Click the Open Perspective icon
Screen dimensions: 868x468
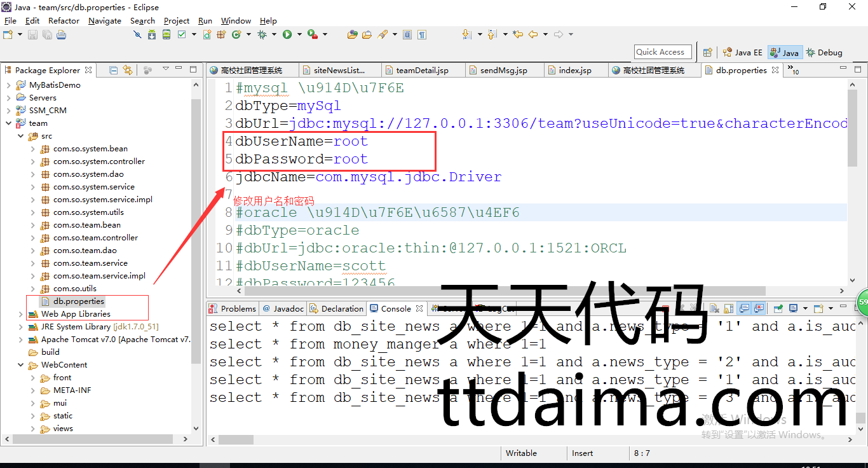pyautogui.click(x=707, y=53)
